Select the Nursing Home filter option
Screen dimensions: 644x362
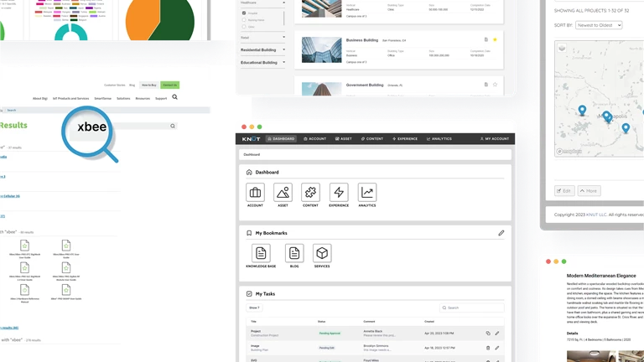tap(244, 20)
